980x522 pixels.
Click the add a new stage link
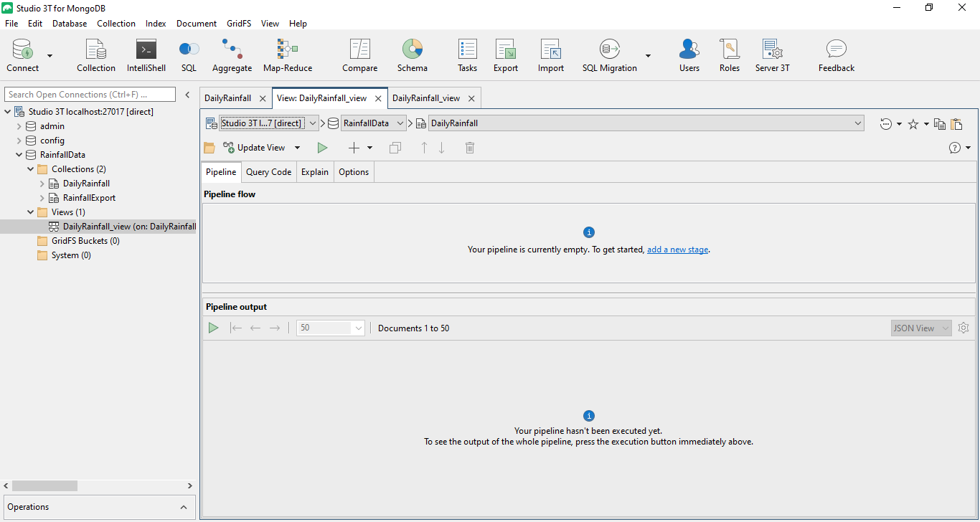pyautogui.click(x=677, y=249)
